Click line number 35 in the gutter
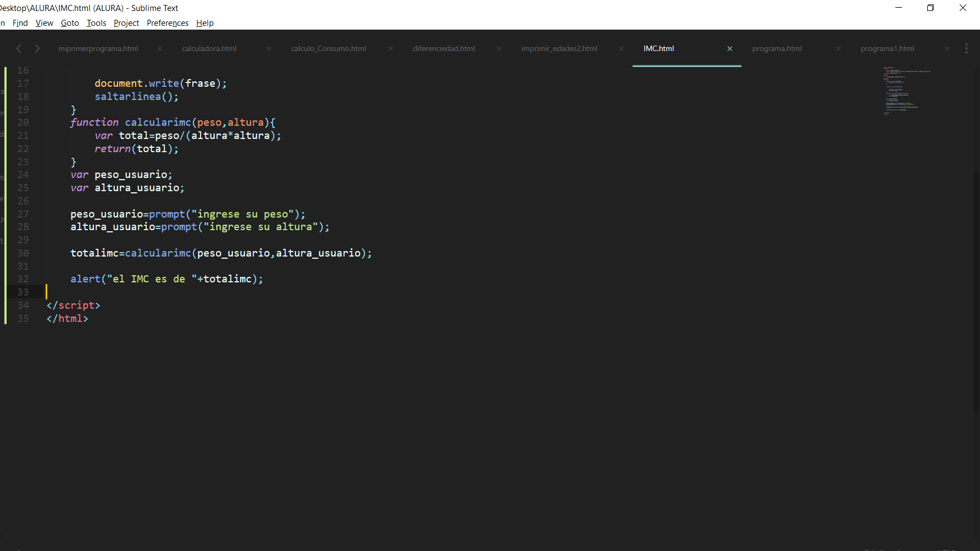This screenshot has height=551, width=980. [x=23, y=319]
